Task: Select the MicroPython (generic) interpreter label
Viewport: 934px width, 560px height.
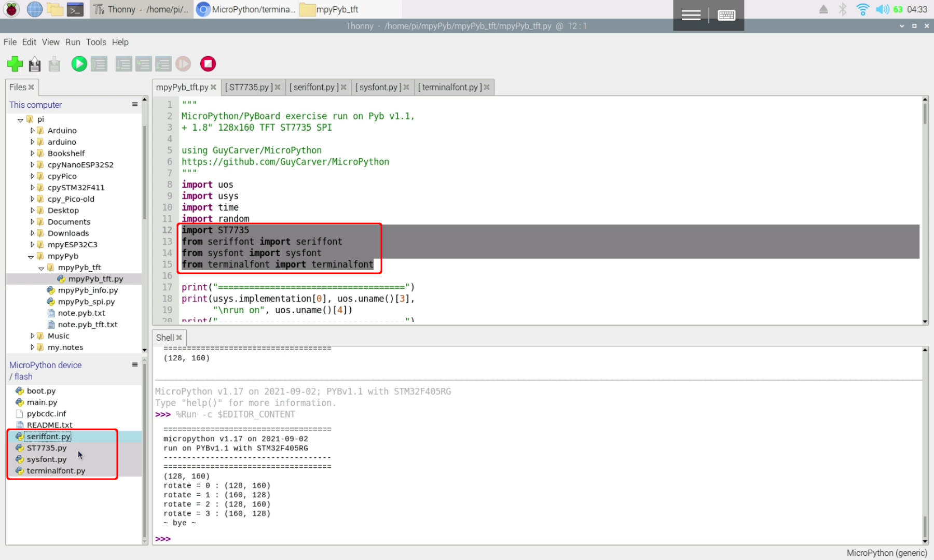Action: point(885,552)
